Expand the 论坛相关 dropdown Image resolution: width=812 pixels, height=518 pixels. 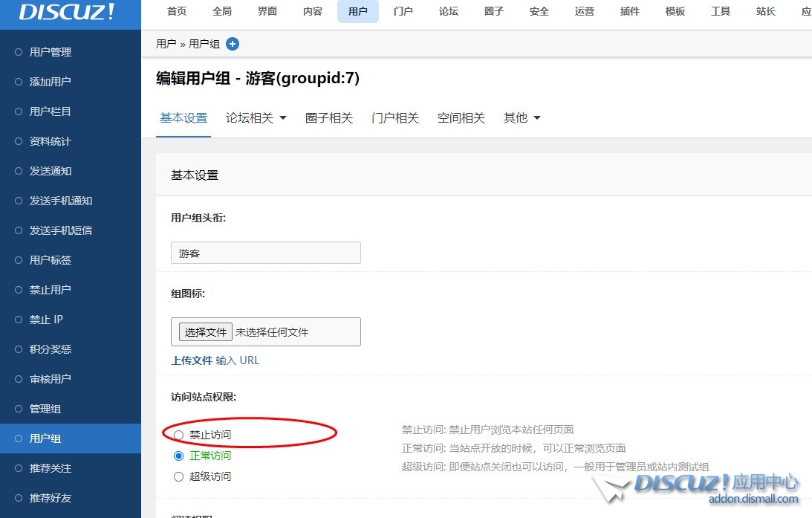point(250,117)
